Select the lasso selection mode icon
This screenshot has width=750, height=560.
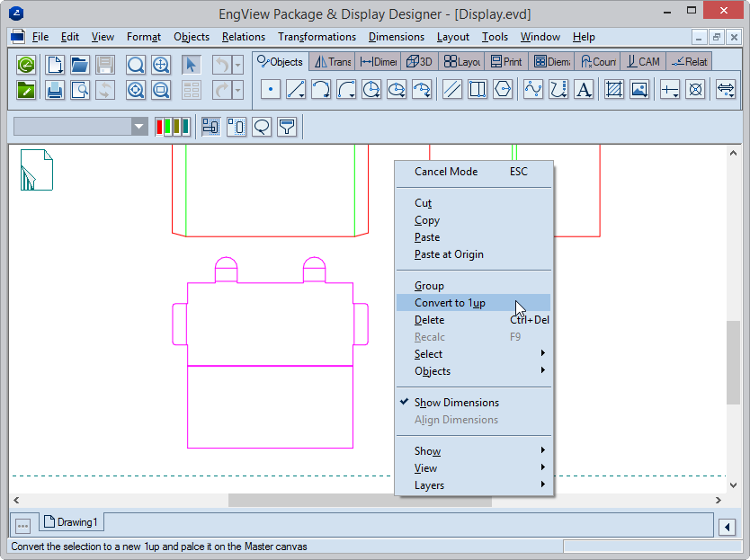tap(262, 127)
